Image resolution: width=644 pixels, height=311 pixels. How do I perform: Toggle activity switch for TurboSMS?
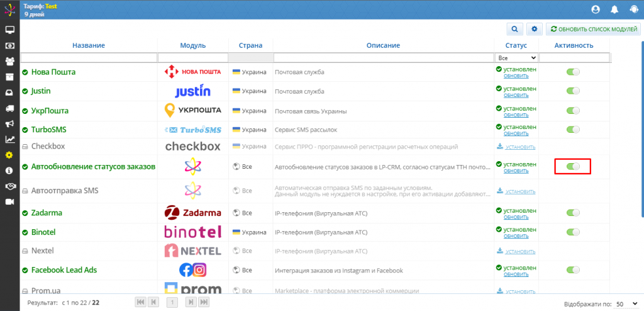[x=573, y=130]
